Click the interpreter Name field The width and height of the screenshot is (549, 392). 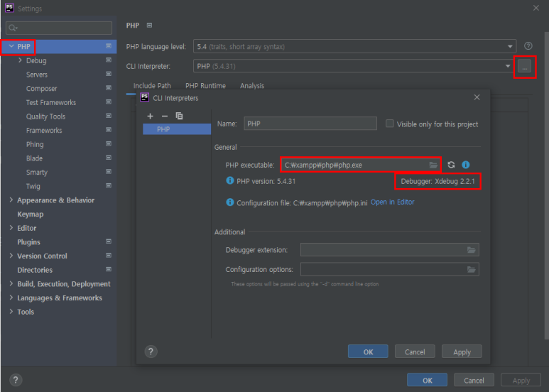[x=310, y=124]
